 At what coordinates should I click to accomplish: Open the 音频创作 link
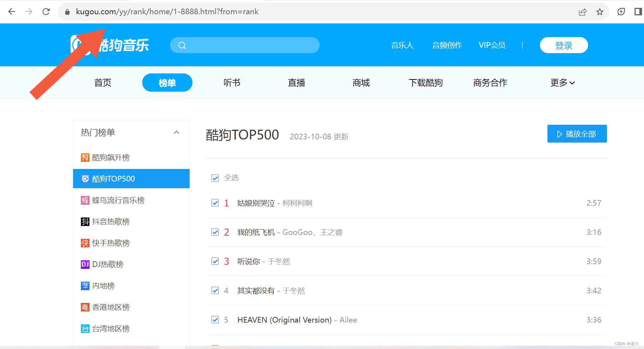(447, 45)
